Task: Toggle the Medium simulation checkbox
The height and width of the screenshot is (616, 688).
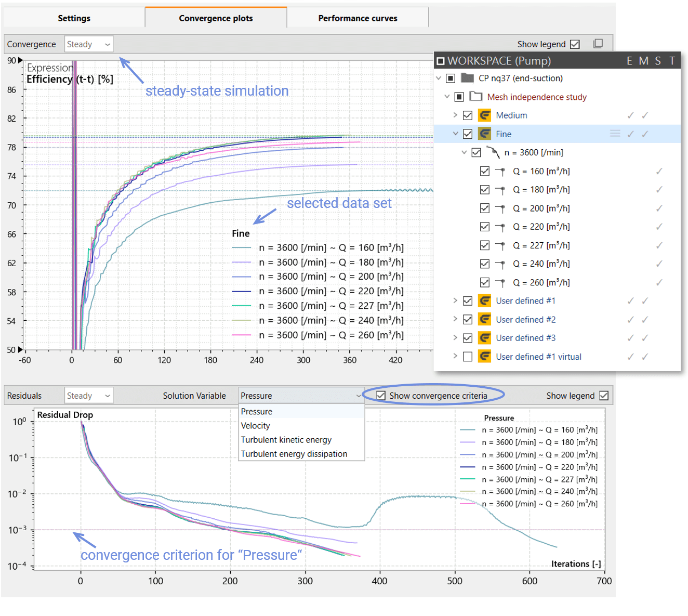Action: (x=468, y=115)
